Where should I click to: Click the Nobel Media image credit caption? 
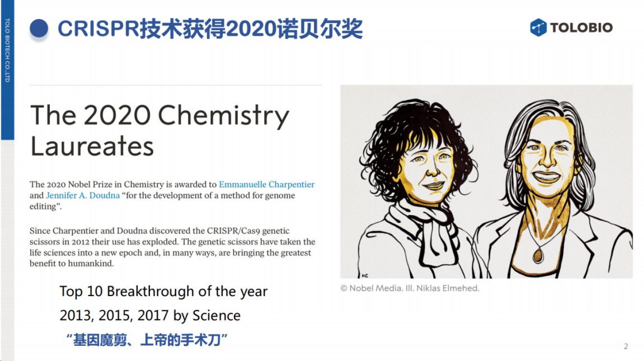[410, 288]
